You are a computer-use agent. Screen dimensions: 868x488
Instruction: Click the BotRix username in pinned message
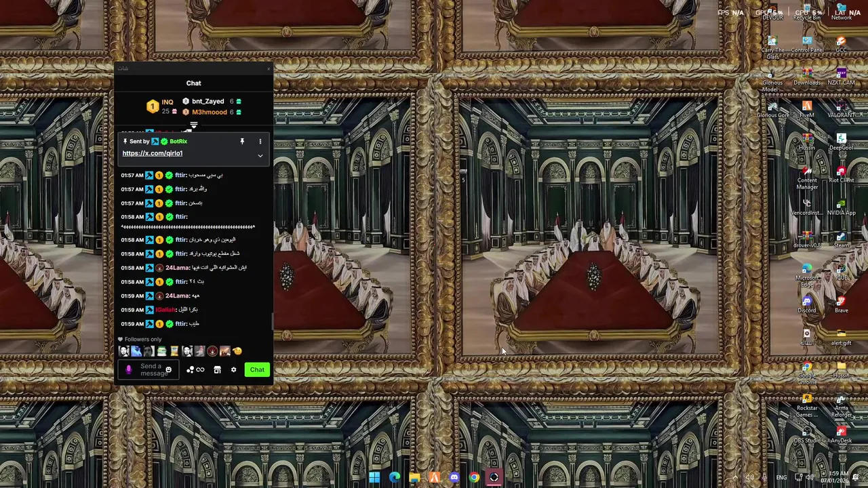[x=178, y=142]
